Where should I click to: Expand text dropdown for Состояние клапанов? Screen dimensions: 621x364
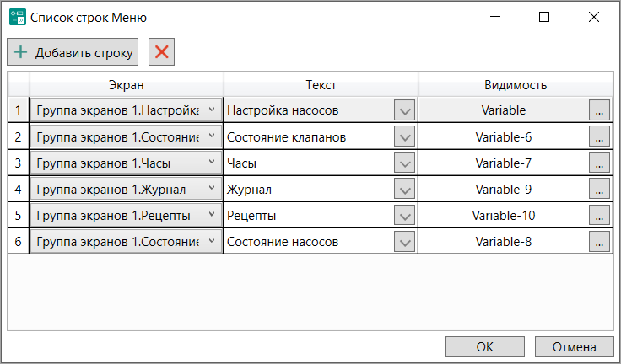pos(405,136)
